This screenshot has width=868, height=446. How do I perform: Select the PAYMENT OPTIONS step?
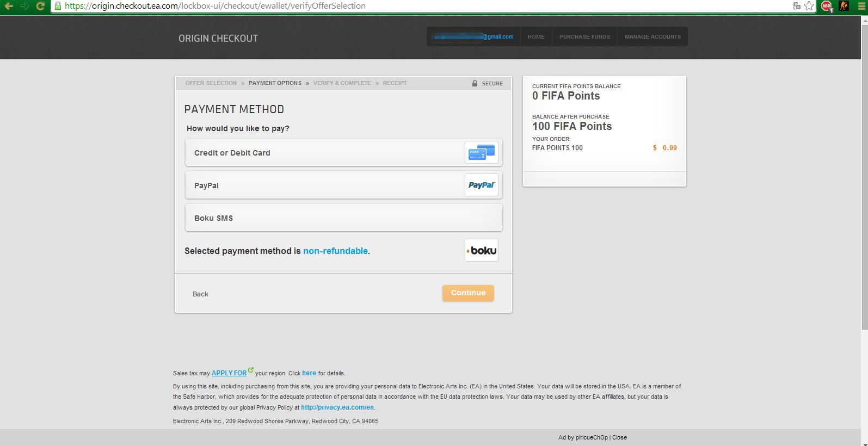click(x=275, y=83)
